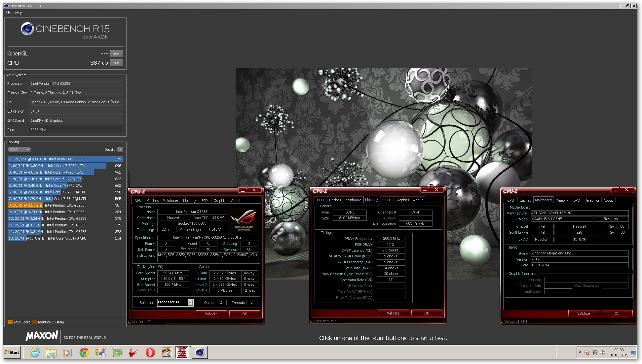Viewport: 642px width, 364px height.
Task: Click the Info field showing 5035 Mhz
Action: click(76, 130)
